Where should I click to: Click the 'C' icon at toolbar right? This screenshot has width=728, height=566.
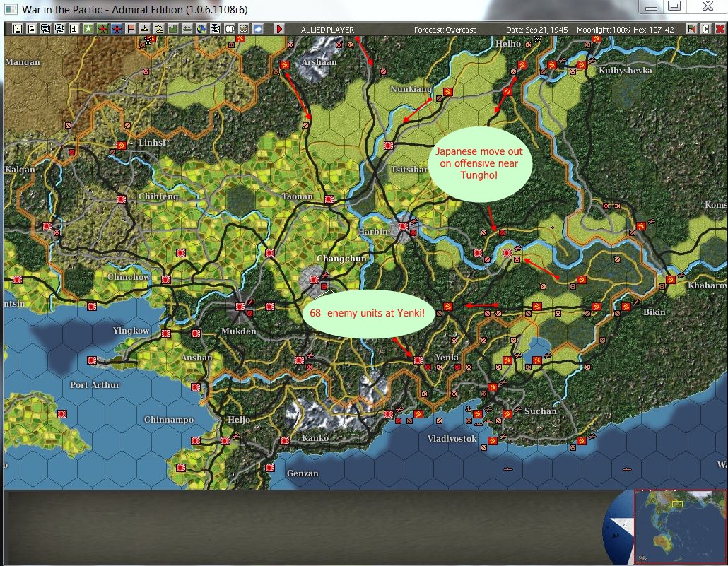pos(705,29)
